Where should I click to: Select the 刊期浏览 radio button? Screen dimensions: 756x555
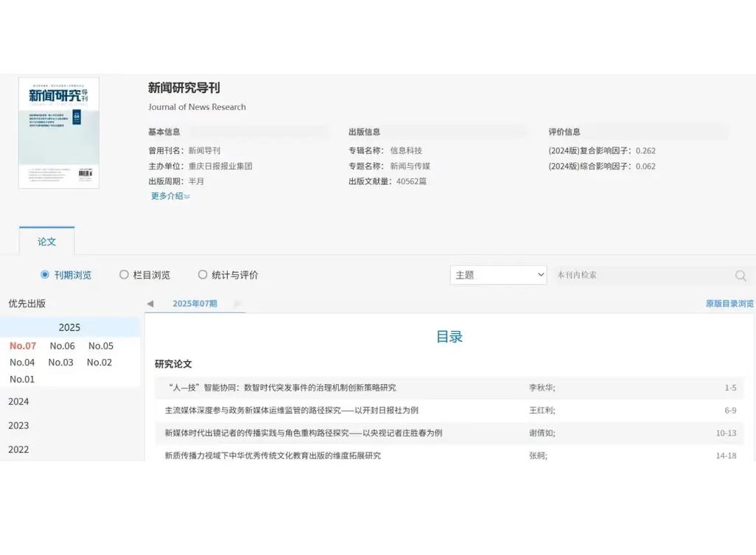[45, 275]
